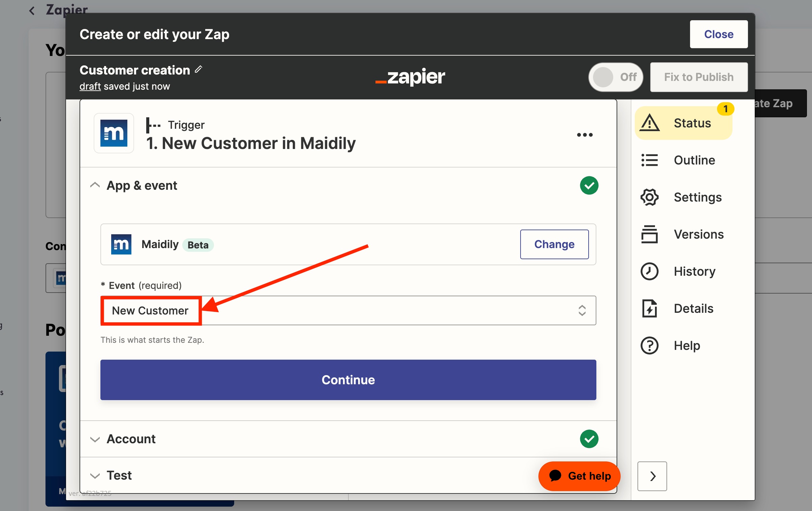This screenshot has width=812, height=511.
Task: Open the three-dot trigger options menu
Action: point(584,135)
